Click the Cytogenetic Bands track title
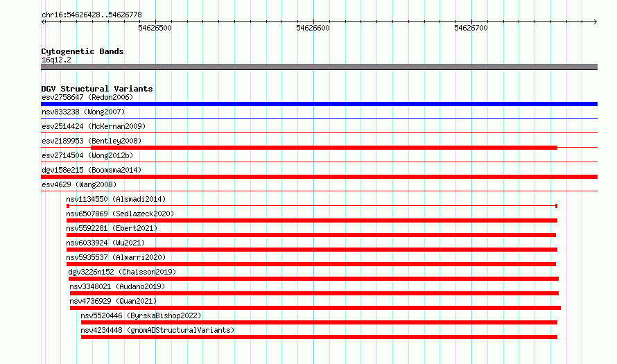Viewport: 617px width, 364px height. [82, 51]
